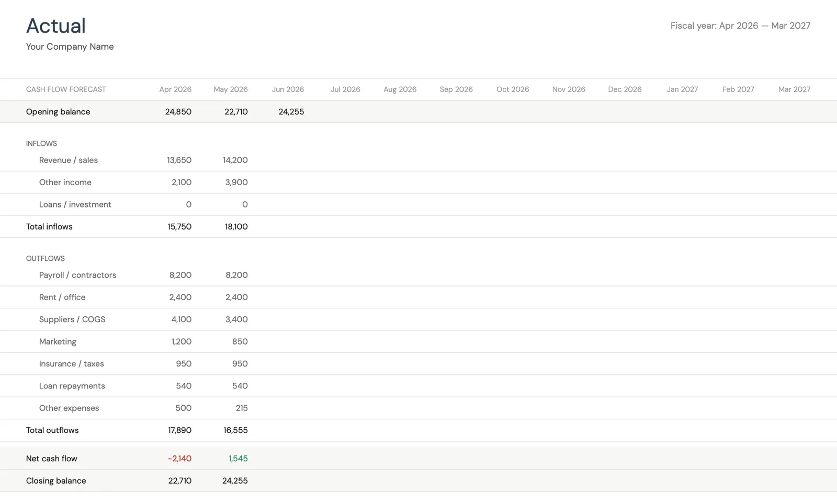Select the OUTFLOWS section header

(45, 258)
